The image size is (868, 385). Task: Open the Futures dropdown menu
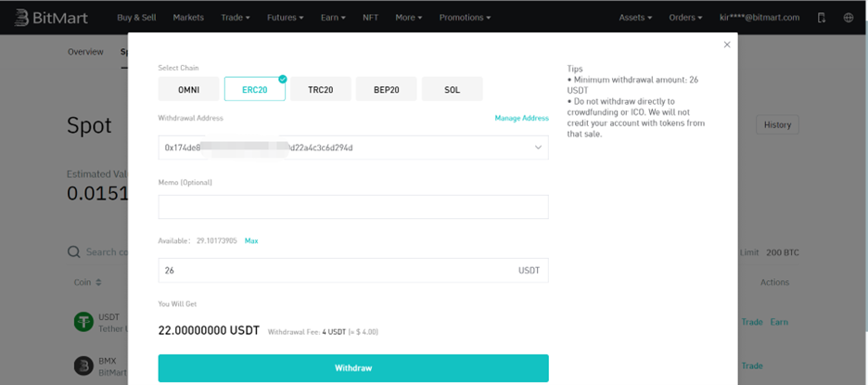[285, 18]
